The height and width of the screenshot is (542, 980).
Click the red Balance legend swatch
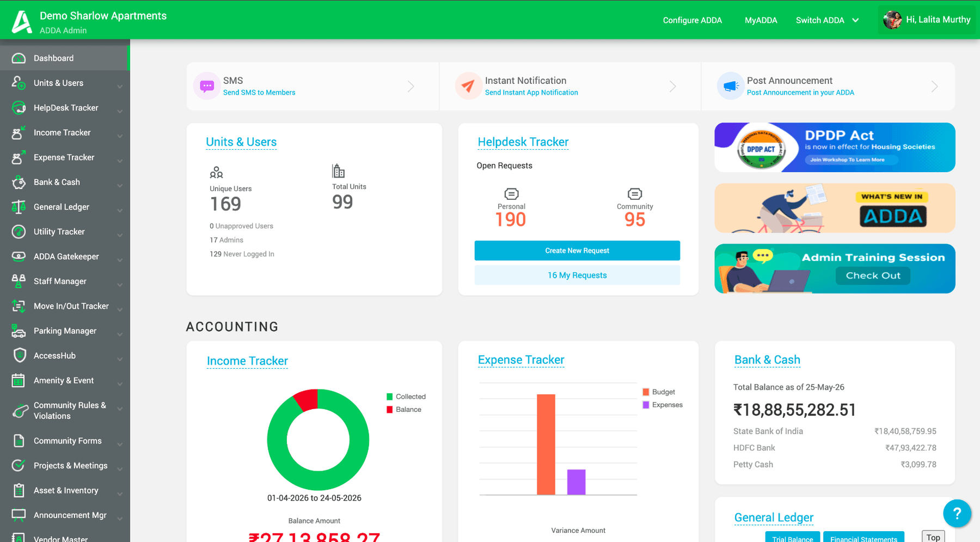[x=389, y=410]
